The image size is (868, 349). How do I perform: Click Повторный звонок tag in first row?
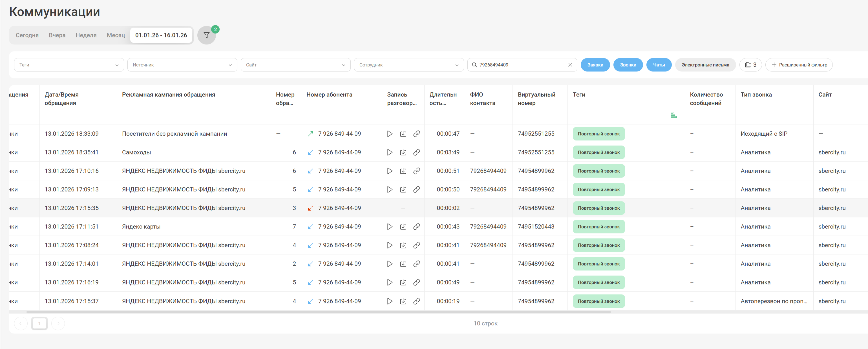tap(598, 134)
